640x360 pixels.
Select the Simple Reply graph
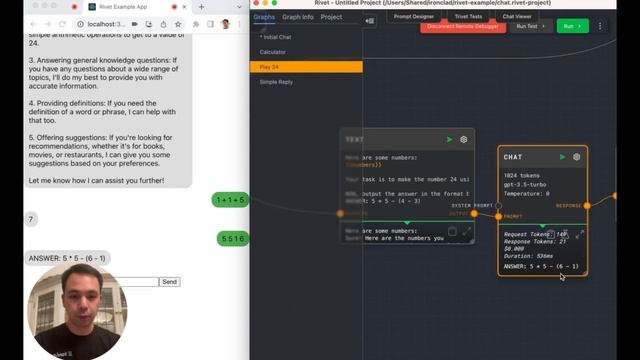(306, 82)
